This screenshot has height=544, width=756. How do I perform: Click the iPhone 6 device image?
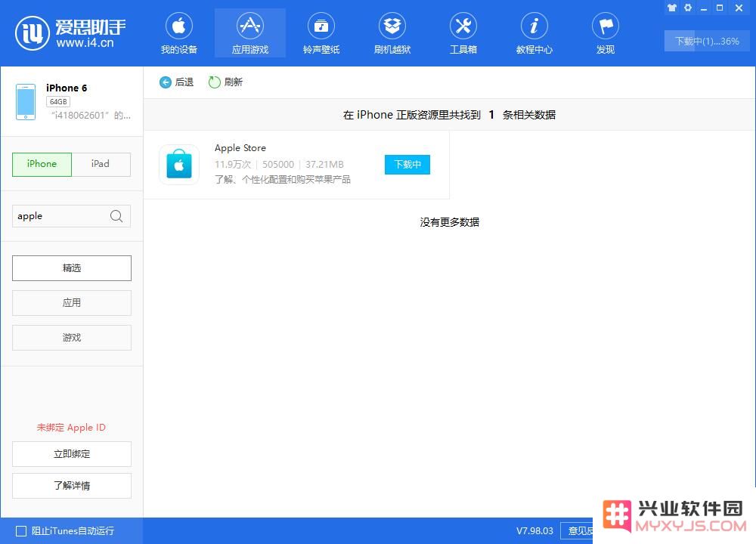point(26,102)
